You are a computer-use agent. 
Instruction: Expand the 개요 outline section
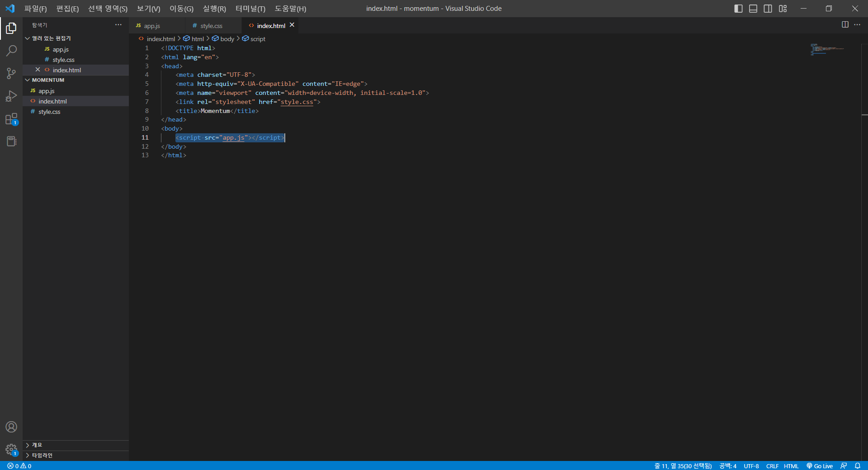click(x=75, y=445)
